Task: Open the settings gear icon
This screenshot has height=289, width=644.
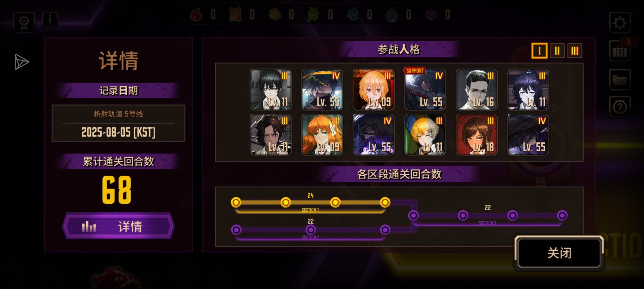Action: [620, 23]
